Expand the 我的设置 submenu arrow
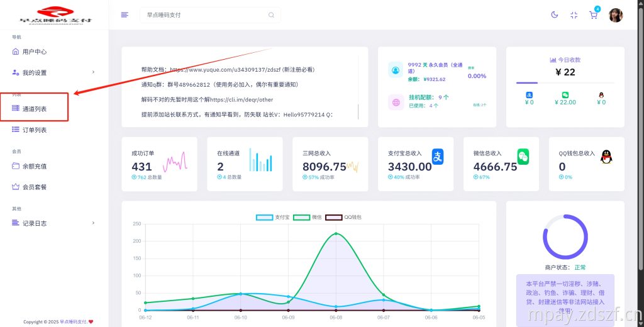The width and height of the screenshot is (644, 327). (93, 72)
